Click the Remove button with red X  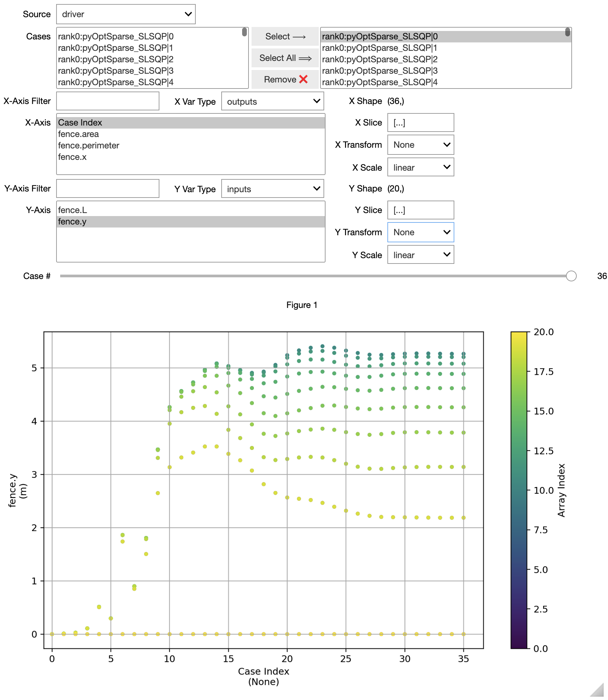coord(286,79)
